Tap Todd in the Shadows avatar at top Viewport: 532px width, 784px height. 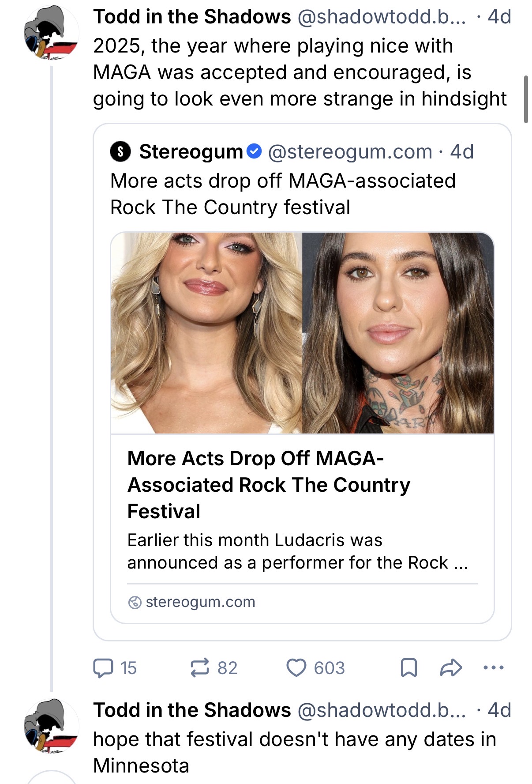tap(51, 33)
